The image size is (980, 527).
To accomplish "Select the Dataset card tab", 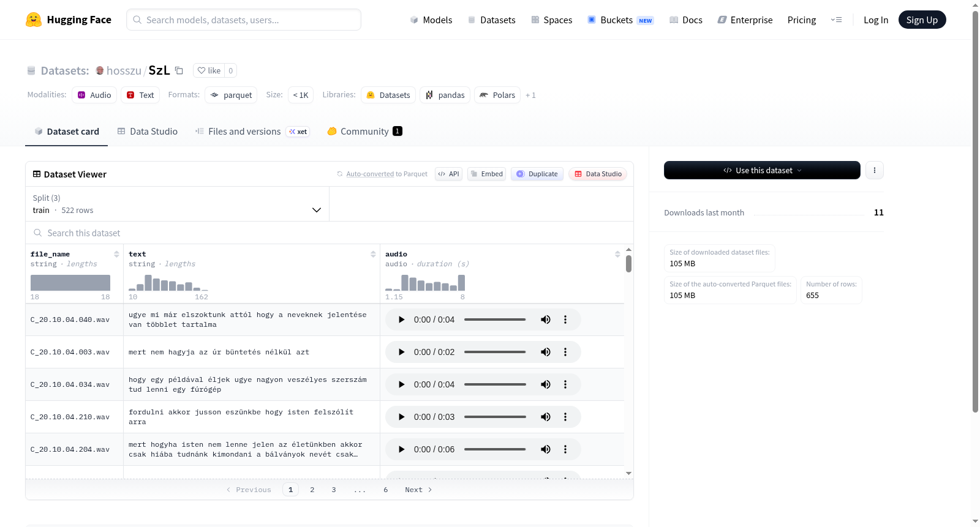I will click(x=67, y=132).
